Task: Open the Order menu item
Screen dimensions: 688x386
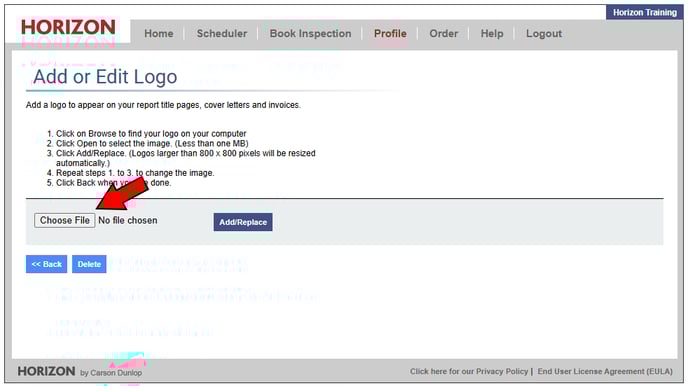Action: [444, 34]
